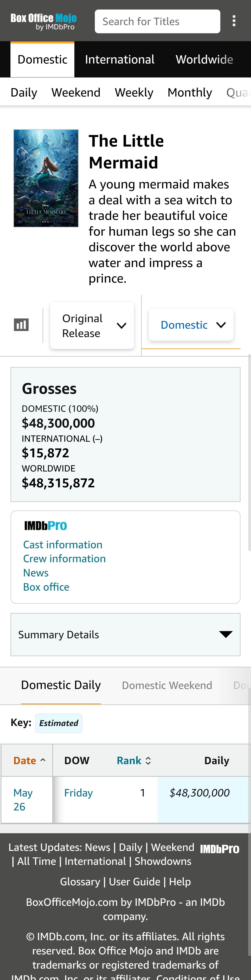Open the three-dot overflow menu

tap(234, 21)
